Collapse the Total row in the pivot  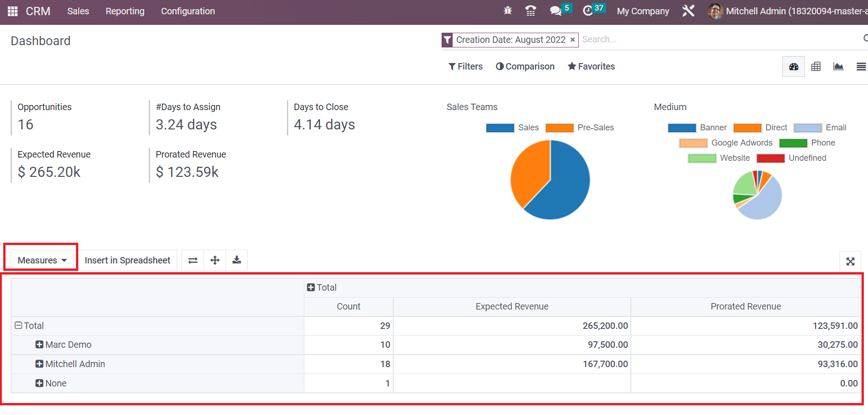click(x=18, y=326)
